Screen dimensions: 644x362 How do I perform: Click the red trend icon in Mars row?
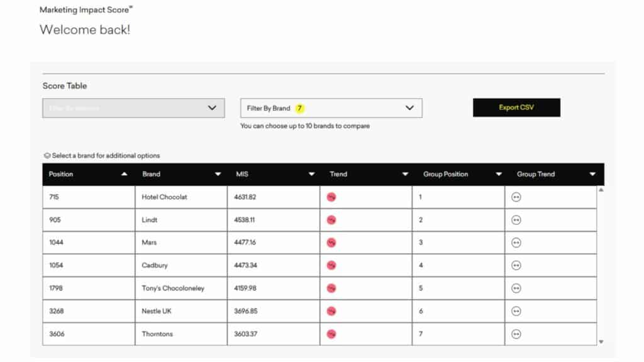[x=331, y=243]
